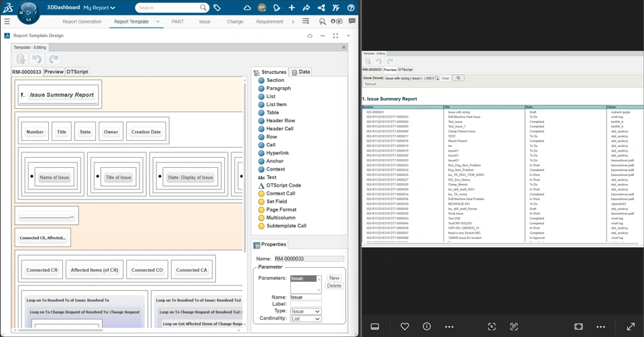Open the tools/content icon in top bar
The width and height of the screenshot is (644, 337).
coord(336,7)
